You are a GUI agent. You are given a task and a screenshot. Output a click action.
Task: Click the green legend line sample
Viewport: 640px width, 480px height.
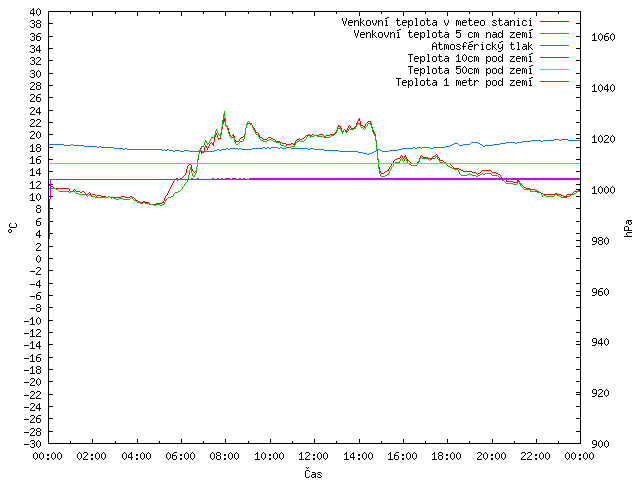pyautogui.click(x=554, y=33)
